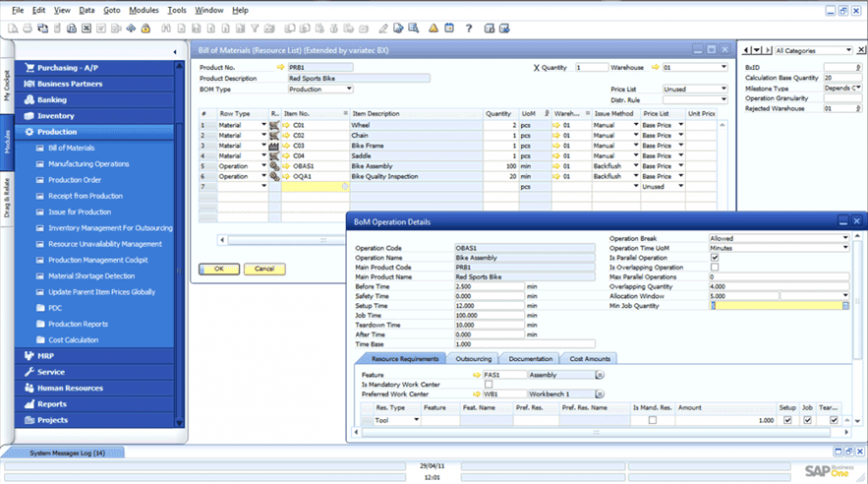
Task: Open the Operation Break Allowed dropdown
Action: point(845,238)
